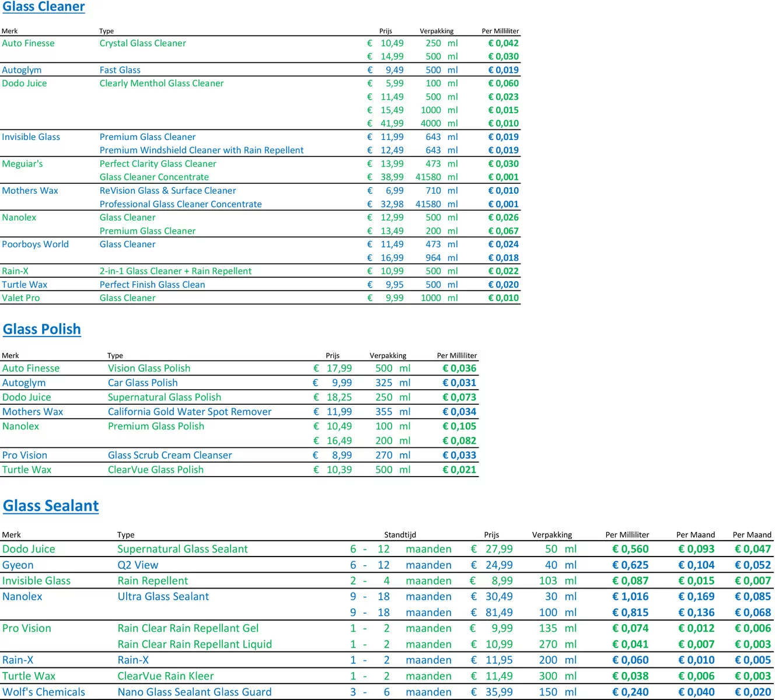Open the Glass Polish heading link

(x=42, y=329)
